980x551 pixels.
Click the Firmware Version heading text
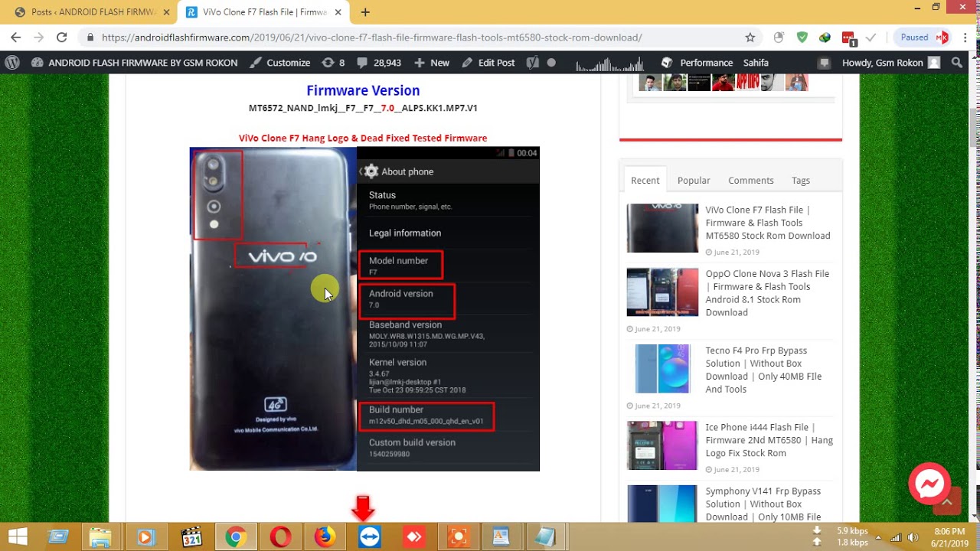pos(363,90)
